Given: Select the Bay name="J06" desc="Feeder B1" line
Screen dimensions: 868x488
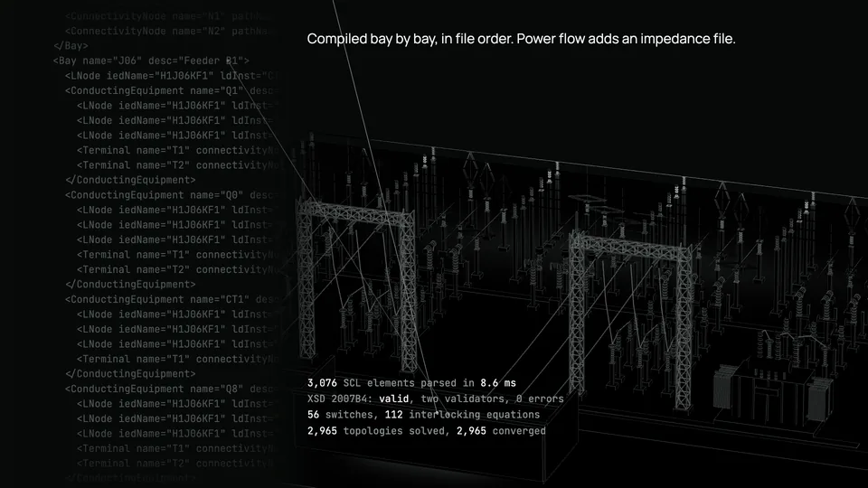Looking at the screenshot, I should pyautogui.click(x=151, y=61).
